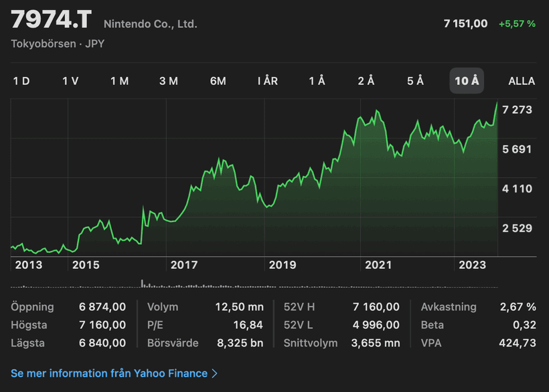Image resolution: width=549 pixels, height=392 pixels.
Task: Toggle the green +5,57 % change value
Action: pyautogui.click(x=516, y=23)
